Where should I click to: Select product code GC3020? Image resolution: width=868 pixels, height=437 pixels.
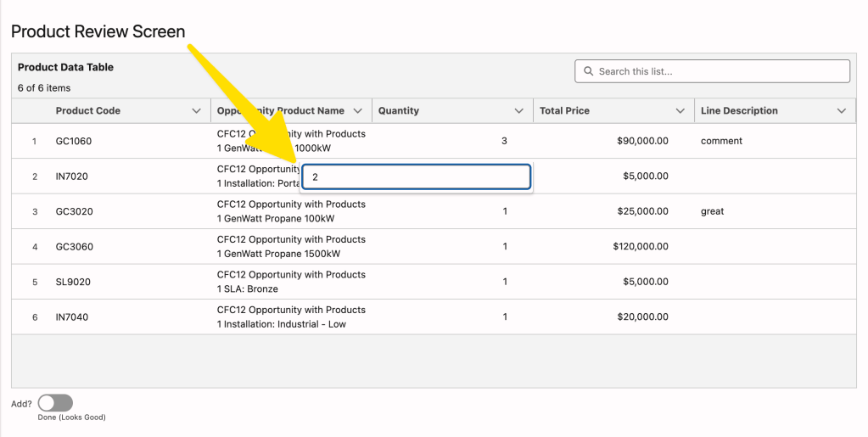[74, 211]
